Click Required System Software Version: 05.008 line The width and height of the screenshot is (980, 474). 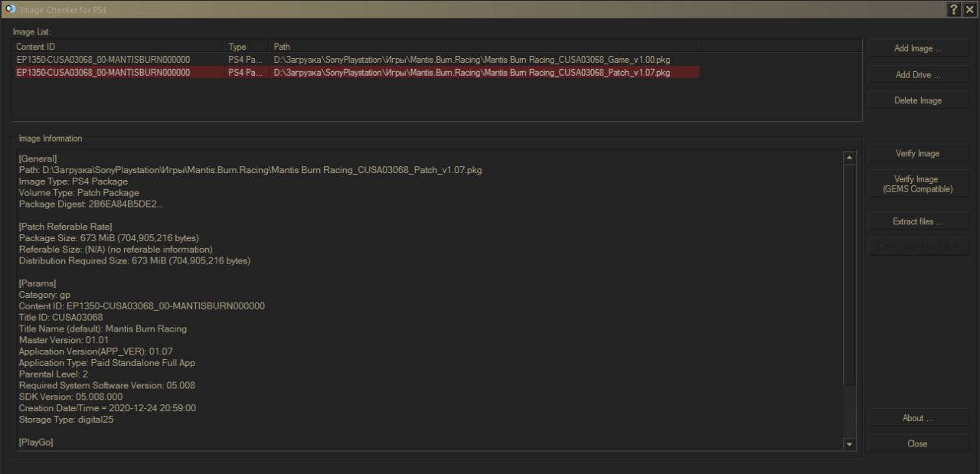(x=106, y=386)
